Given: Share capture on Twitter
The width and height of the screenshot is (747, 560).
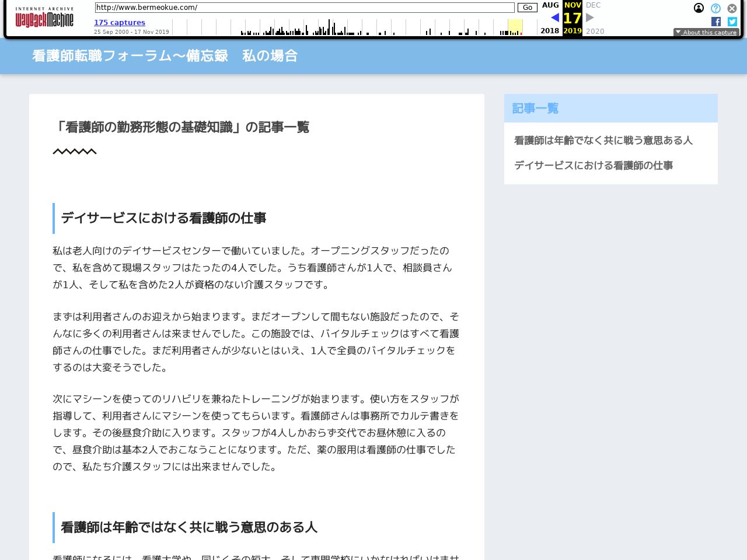Looking at the screenshot, I should (732, 22).
